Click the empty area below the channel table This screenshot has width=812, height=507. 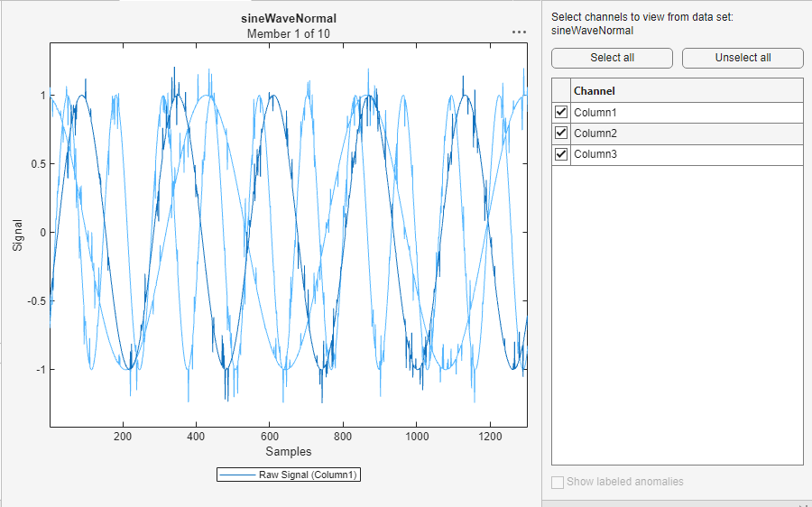pyautogui.click(x=677, y=316)
